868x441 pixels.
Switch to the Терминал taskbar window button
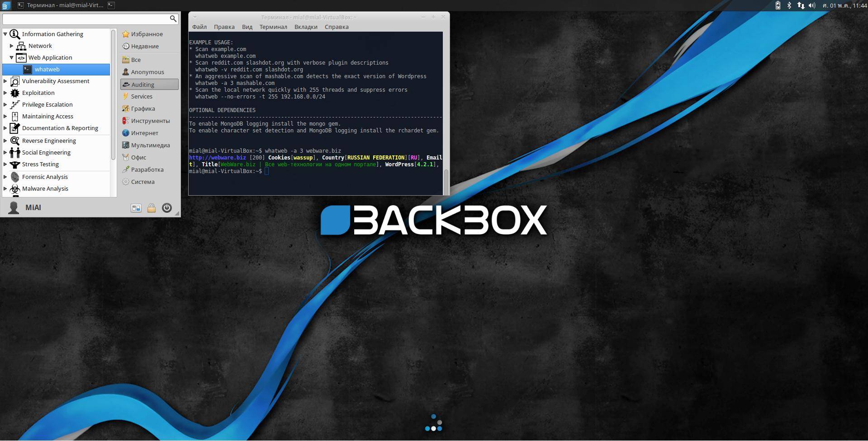(60, 5)
